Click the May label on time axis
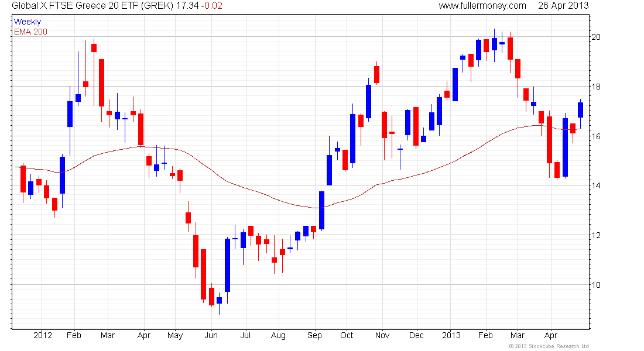644x351 pixels. [175, 335]
